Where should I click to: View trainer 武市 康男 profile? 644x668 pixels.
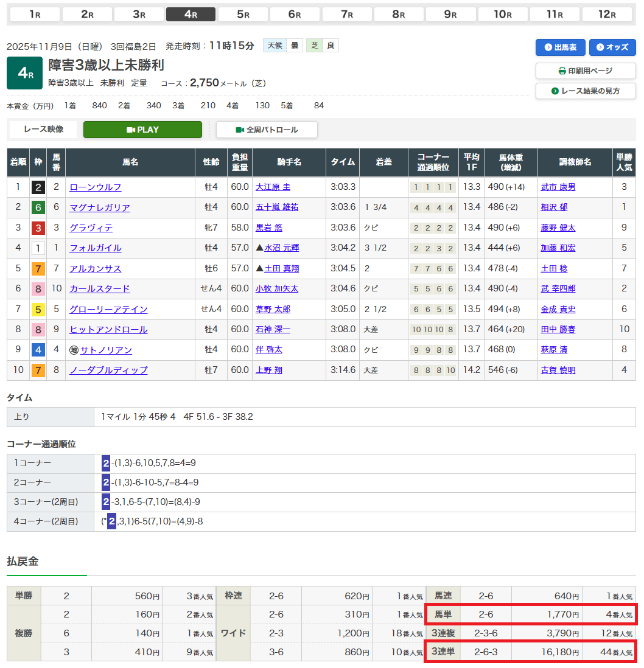click(x=558, y=187)
